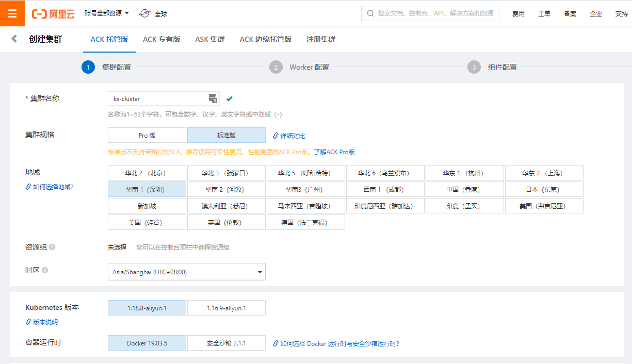Select region 华北 5 (呼和浩特)
632x364 pixels.
pyautogui.click(x=306, y=173)
